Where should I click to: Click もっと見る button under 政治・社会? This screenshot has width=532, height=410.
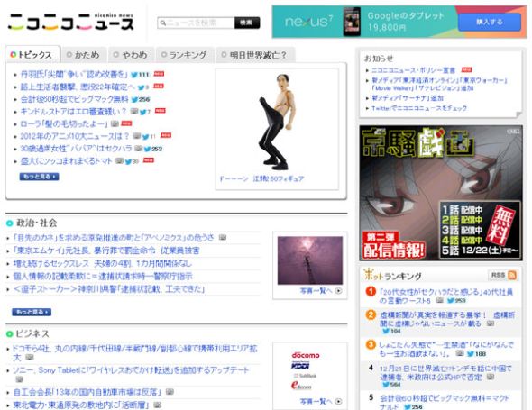click(x=32, y=312)
